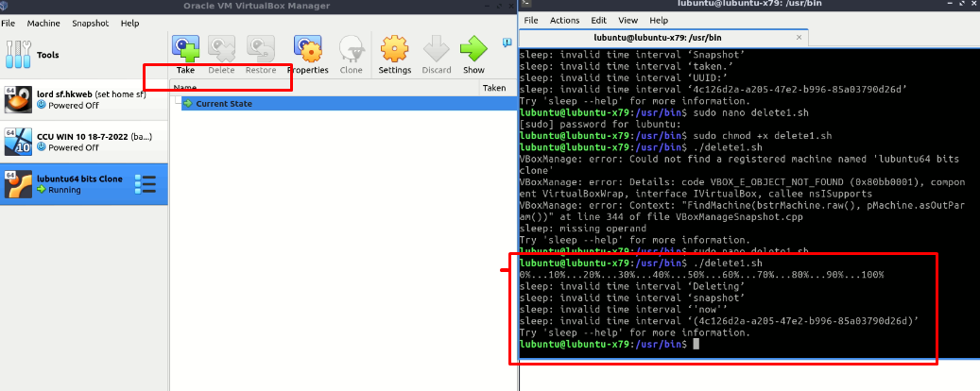Image resolution: width=980 pixels, height=391 pixels.
Task: Open VirtualBox Snapshot menu
Action: click(x=90, y=23)
